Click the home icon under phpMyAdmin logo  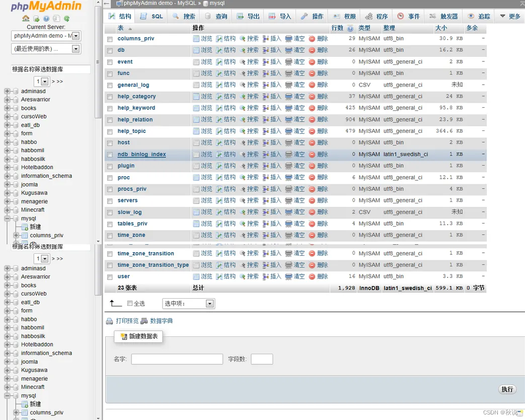(26, 18)
